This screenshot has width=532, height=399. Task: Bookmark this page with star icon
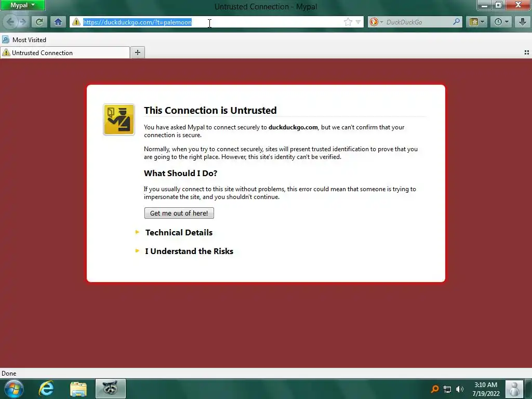point(348,22)
